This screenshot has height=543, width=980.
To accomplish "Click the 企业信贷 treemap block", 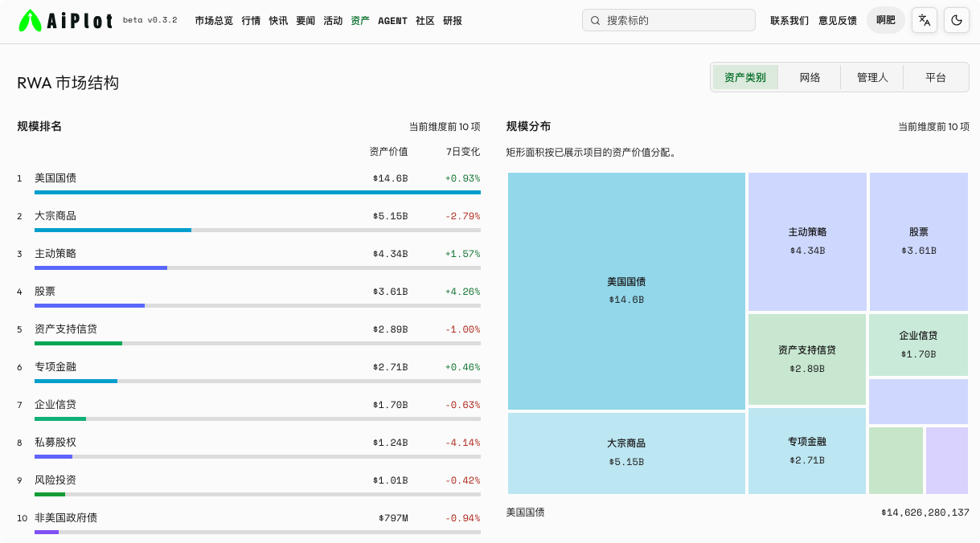I will 919,345.
